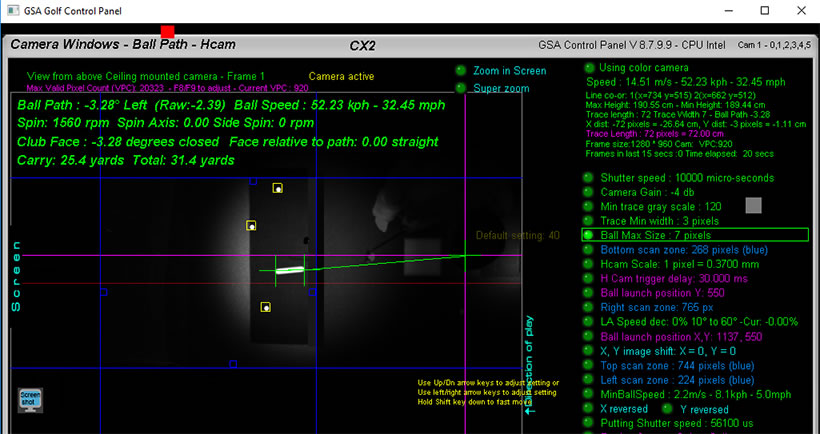Viewport: 820px width, 434px height.
Task: Click the bottom yellow ball marker box
Action: pos(266,307)
